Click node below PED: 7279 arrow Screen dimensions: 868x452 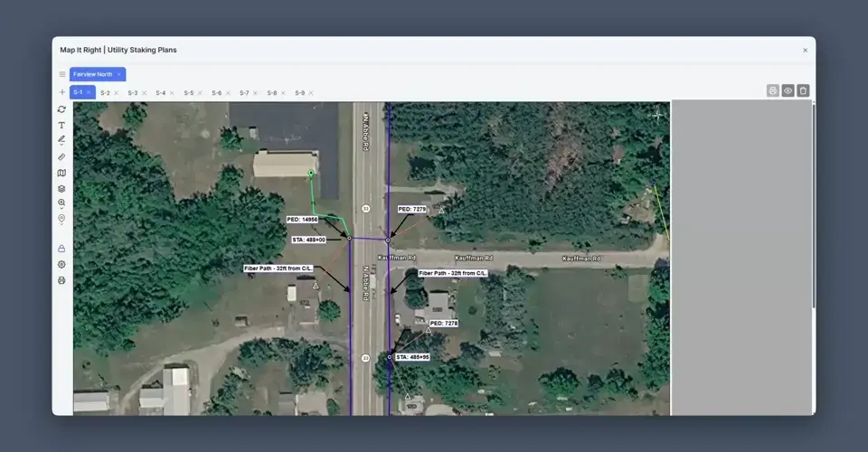[388, 240]
